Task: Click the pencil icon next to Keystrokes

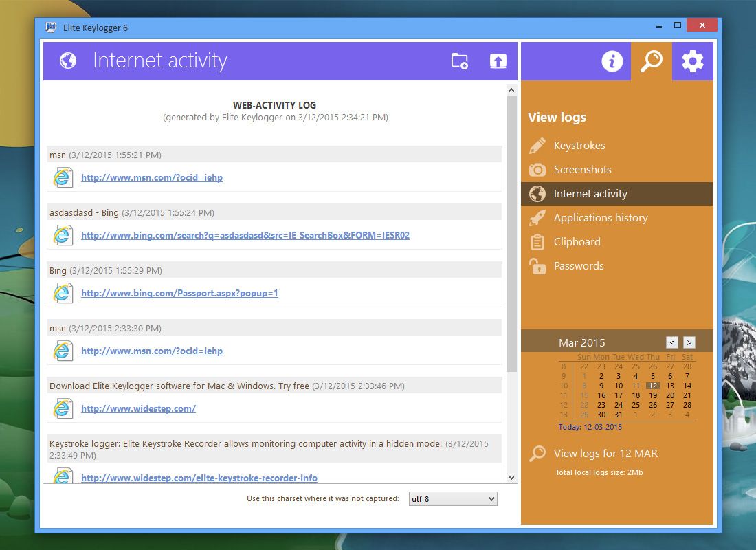Action: (537, 146)
